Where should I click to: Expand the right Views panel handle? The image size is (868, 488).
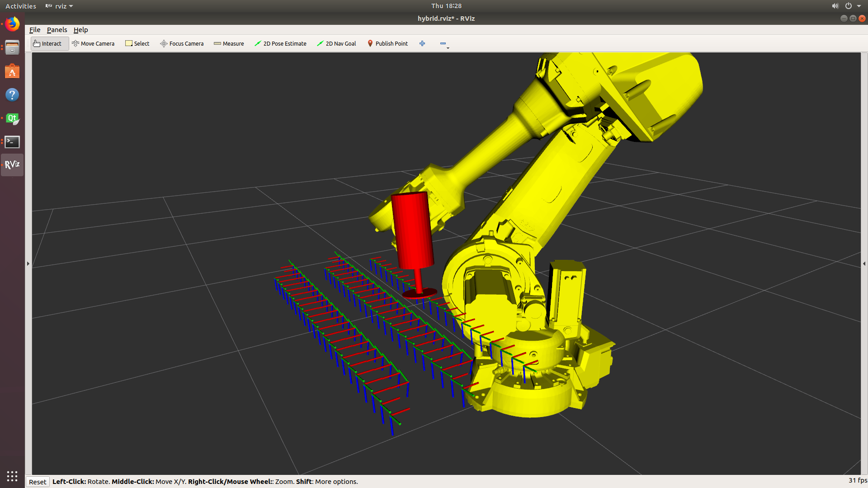[x=864, y=263]
